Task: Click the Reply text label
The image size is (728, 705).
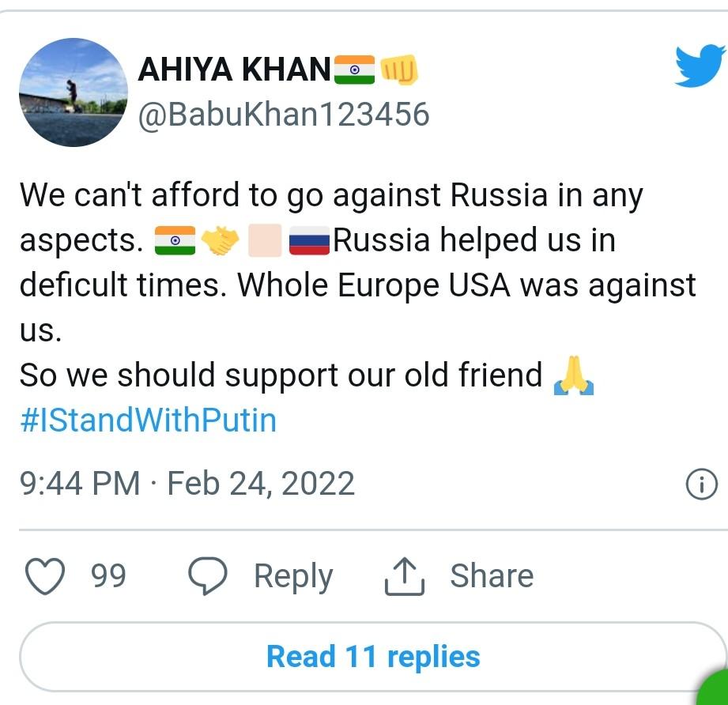Action: [292, 576]
